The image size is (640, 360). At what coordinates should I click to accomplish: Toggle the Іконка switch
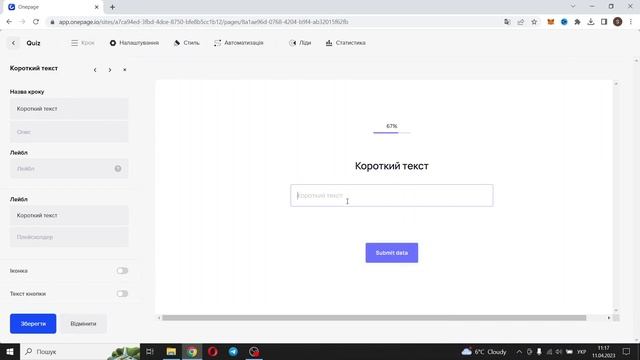click(122, 271)
